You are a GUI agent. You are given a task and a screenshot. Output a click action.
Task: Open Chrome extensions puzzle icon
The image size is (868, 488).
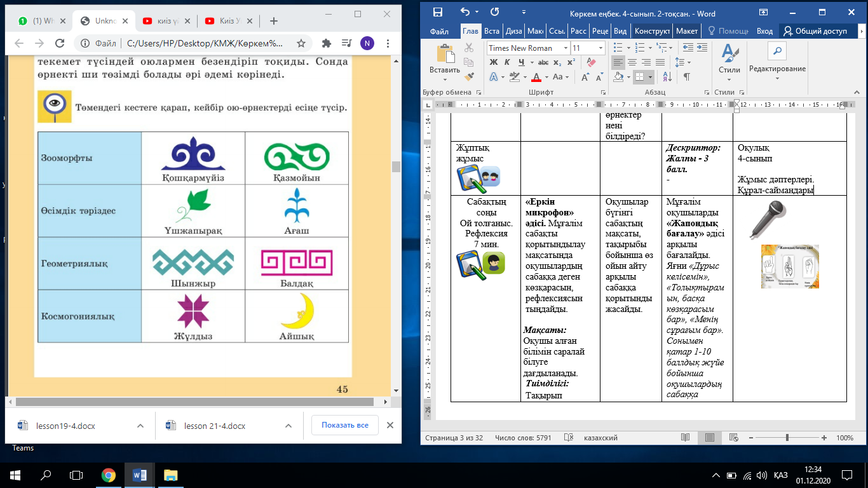coord(327,43)
